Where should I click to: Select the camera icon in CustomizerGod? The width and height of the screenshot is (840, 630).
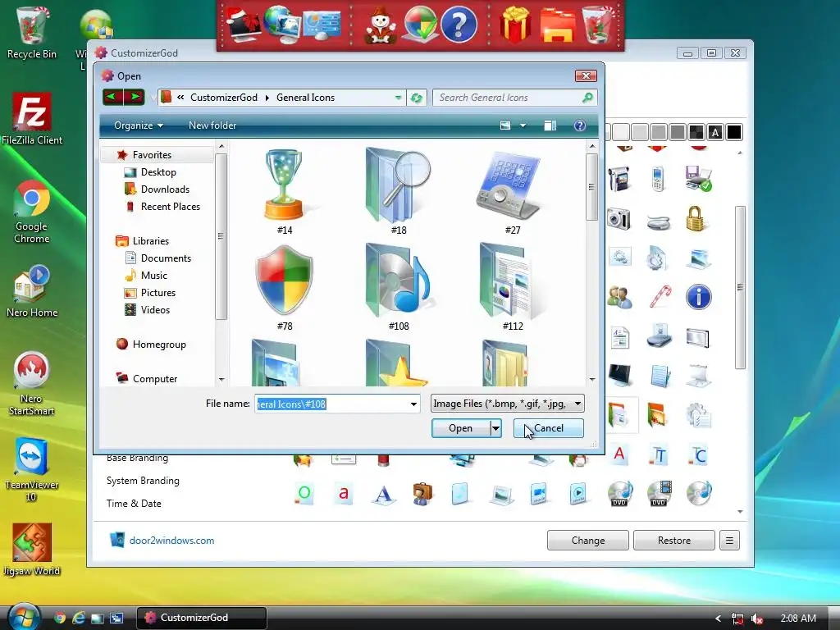tap(619, 218)
